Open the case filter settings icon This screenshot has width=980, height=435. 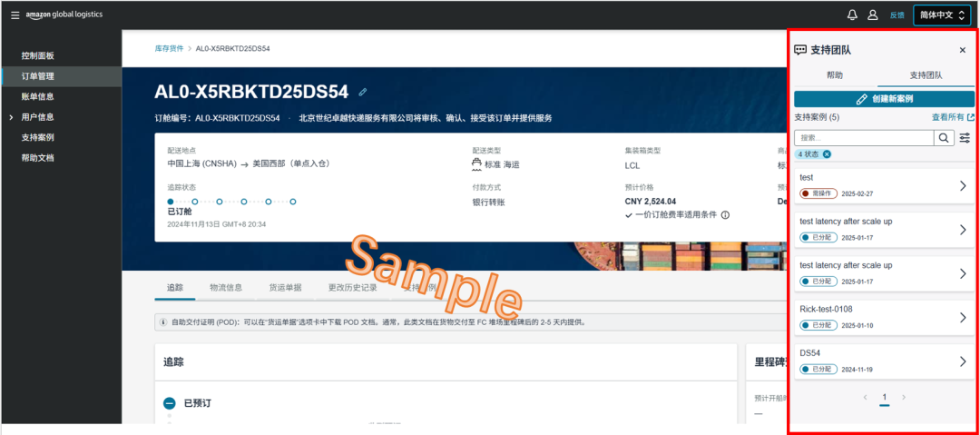[965, 138]
